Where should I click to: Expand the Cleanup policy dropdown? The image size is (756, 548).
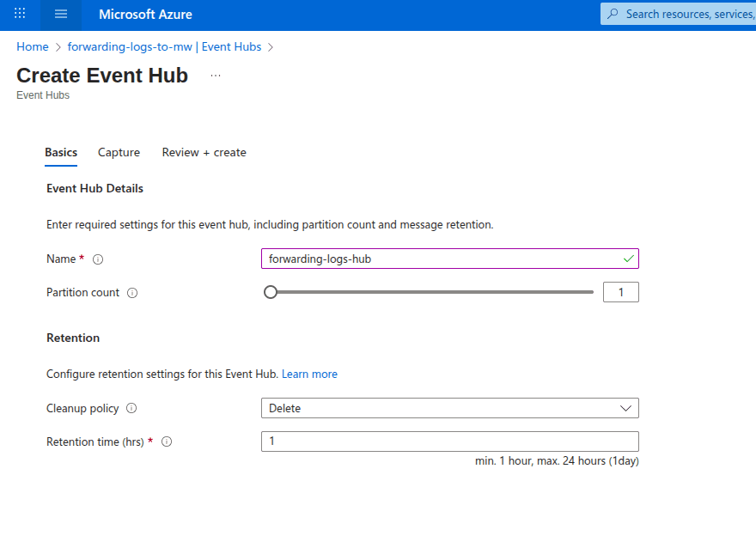click(449, 408)
